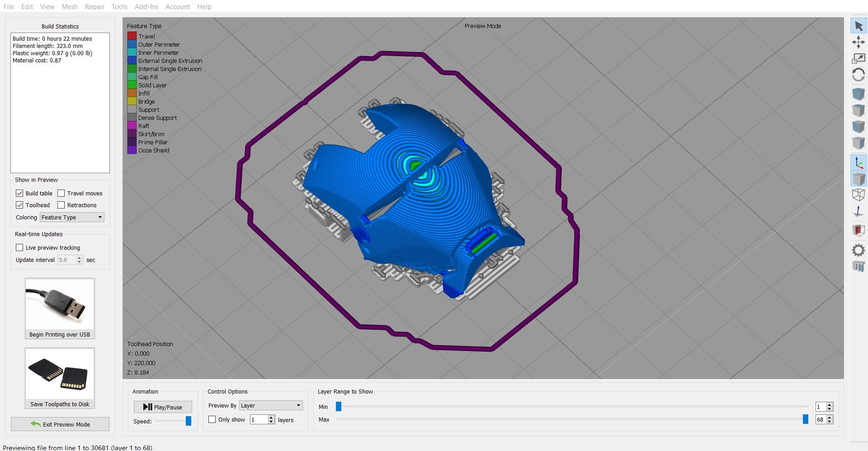868x451 pixels.
Task: Pick the rotate model tool
Action: click(859, 75)
